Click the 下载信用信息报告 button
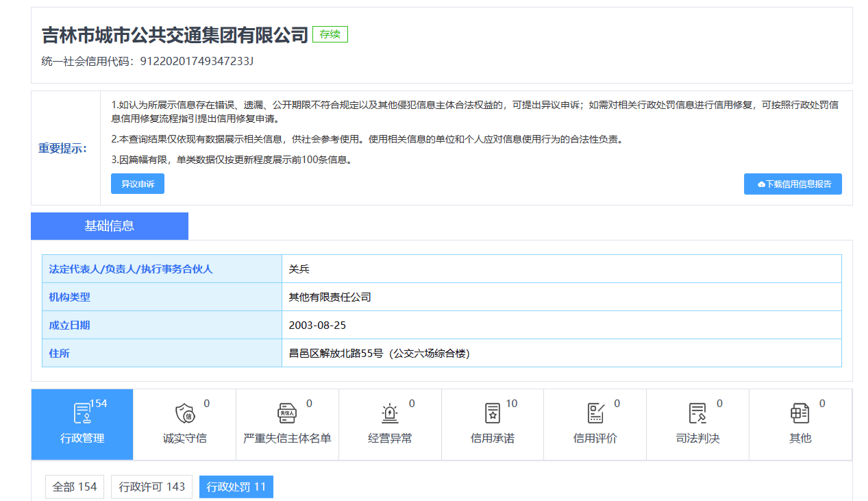Viewport: 868px width, 501px height. point(793,184)
